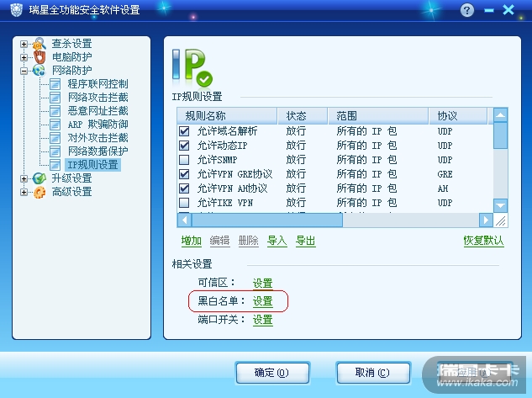Enable the 允许SNMP rule checkbox
Viewport: 532px width, 398px height.
click(x=184, y=160)
